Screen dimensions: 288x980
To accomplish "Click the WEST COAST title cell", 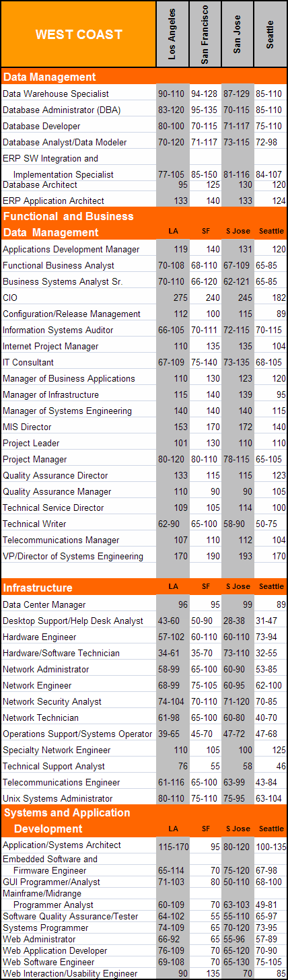I will click(79, 34).
